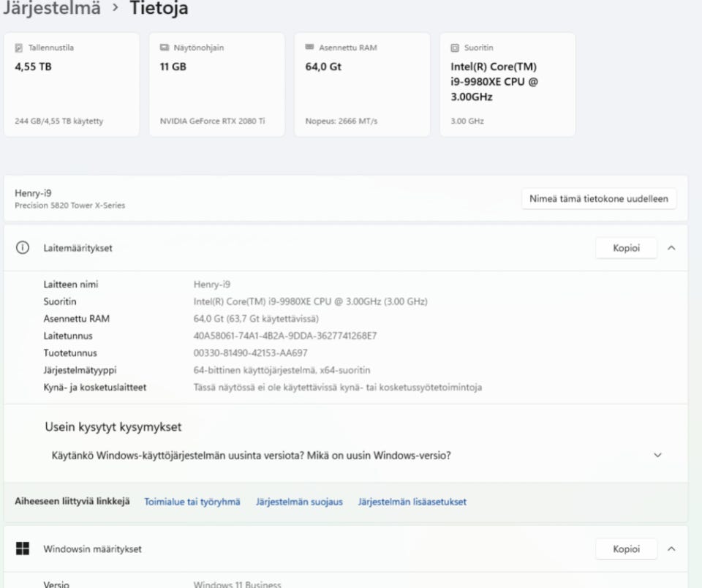Click the Kynä- ja kosketuslaitteet label

pyautogui.click(x=95, y=387)
